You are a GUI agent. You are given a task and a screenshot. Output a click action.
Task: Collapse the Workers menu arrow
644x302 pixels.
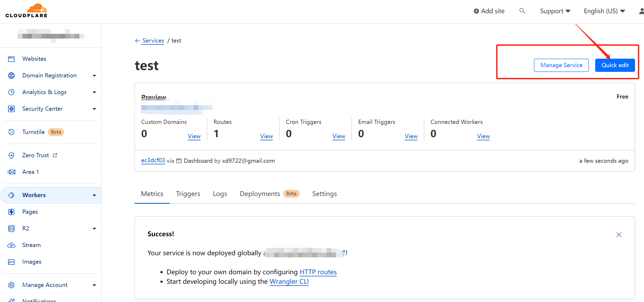click(94, 196)
